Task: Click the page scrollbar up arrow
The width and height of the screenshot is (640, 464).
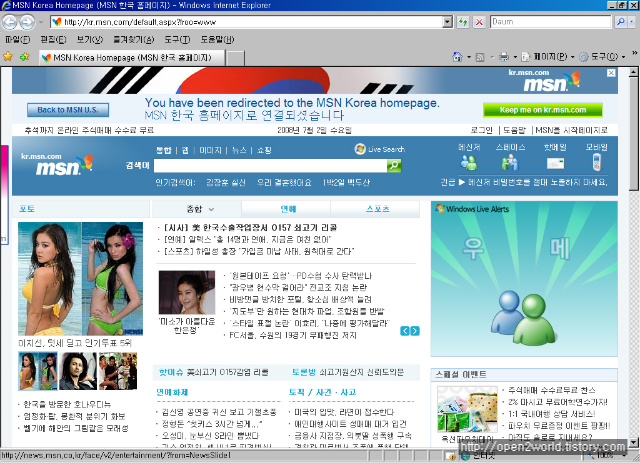Action: tap(633, 72)
